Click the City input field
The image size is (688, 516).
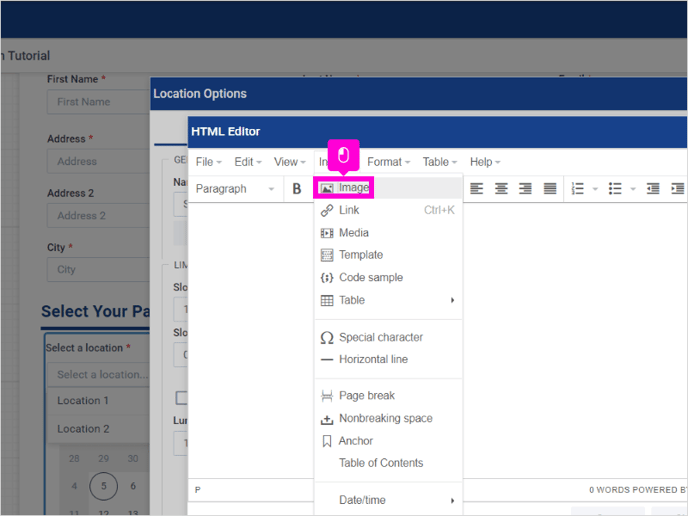pyautogui.click(x=99, y=269)
